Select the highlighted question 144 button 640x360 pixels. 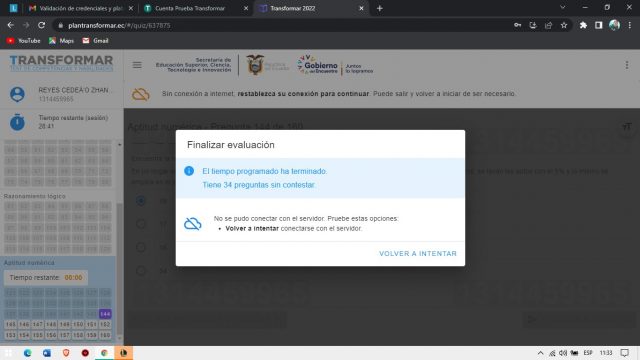tap(105, 314)
